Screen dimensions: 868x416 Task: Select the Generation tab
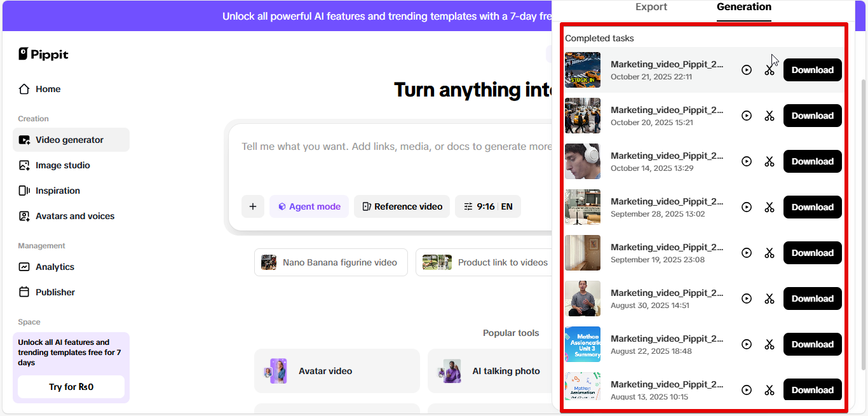[743, 7]
